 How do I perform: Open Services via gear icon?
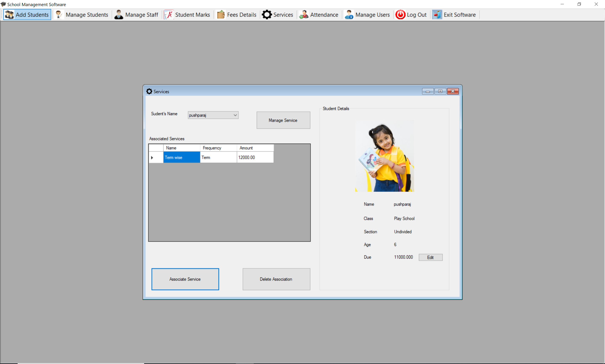[x=267, y=15]
